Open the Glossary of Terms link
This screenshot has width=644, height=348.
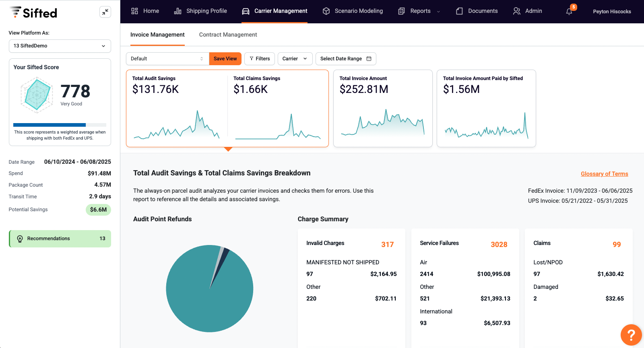coord(604,174)
